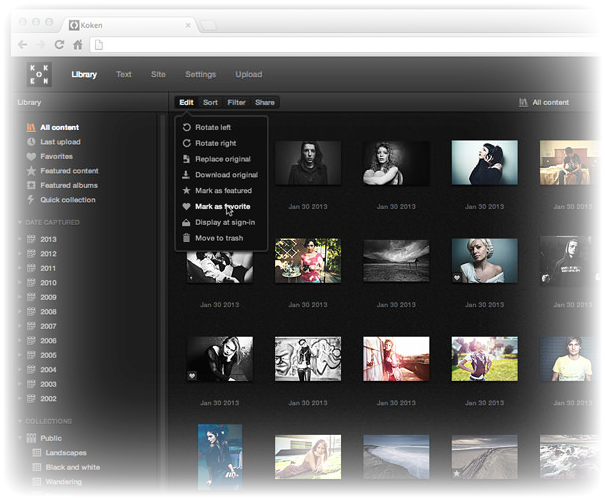The image size is (605, 500).
Task: Toggle the heart badge on blonde woman photo
Action: (457, 277)
